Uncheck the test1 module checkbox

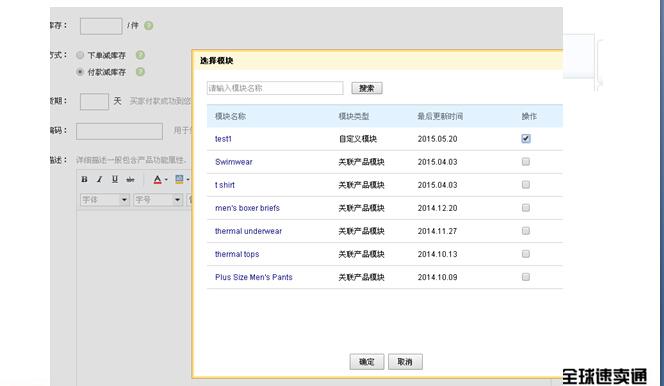point(526,138)
